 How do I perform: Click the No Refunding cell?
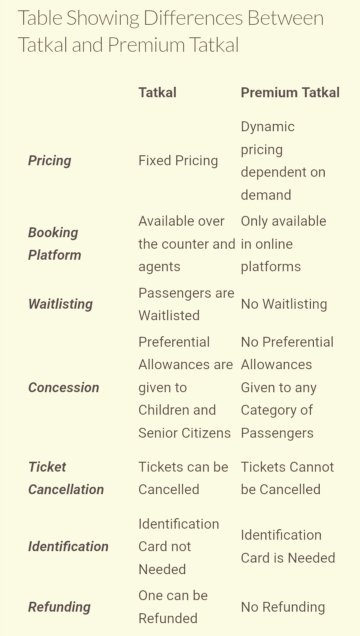283,607
